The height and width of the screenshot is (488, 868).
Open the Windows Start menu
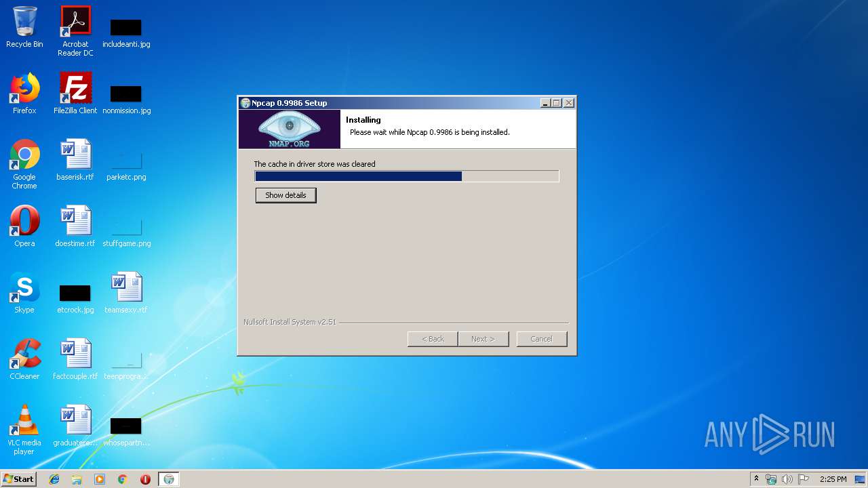[18, 479]
